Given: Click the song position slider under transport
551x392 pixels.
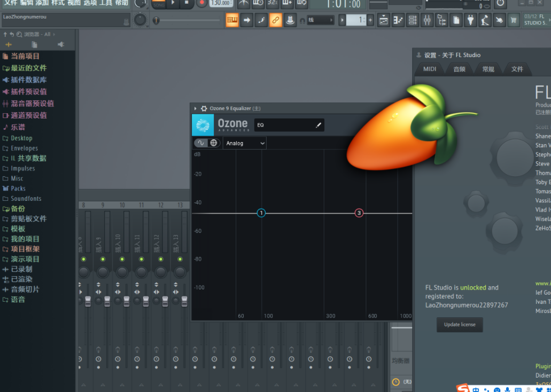Looking at the screenshot, I should click(188, 20).
